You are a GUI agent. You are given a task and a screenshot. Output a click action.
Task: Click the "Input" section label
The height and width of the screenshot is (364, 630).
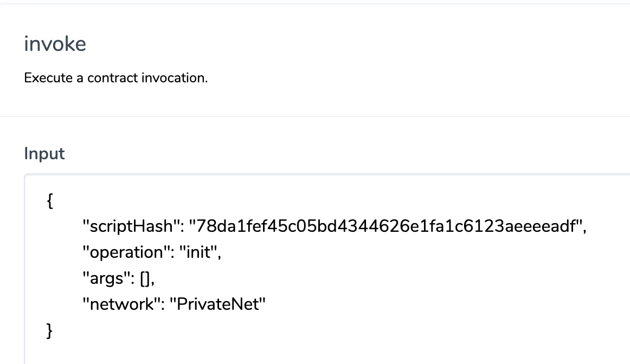click(44, 154)
